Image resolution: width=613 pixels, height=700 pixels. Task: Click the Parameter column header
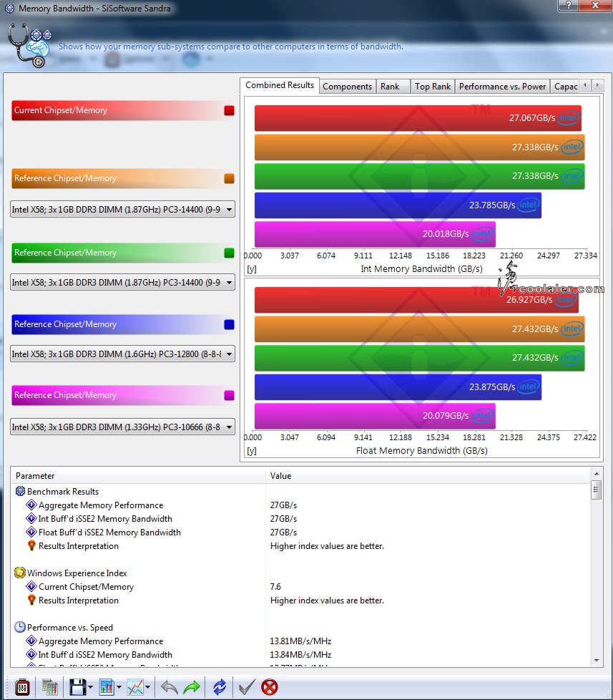(x=138, y=476)
